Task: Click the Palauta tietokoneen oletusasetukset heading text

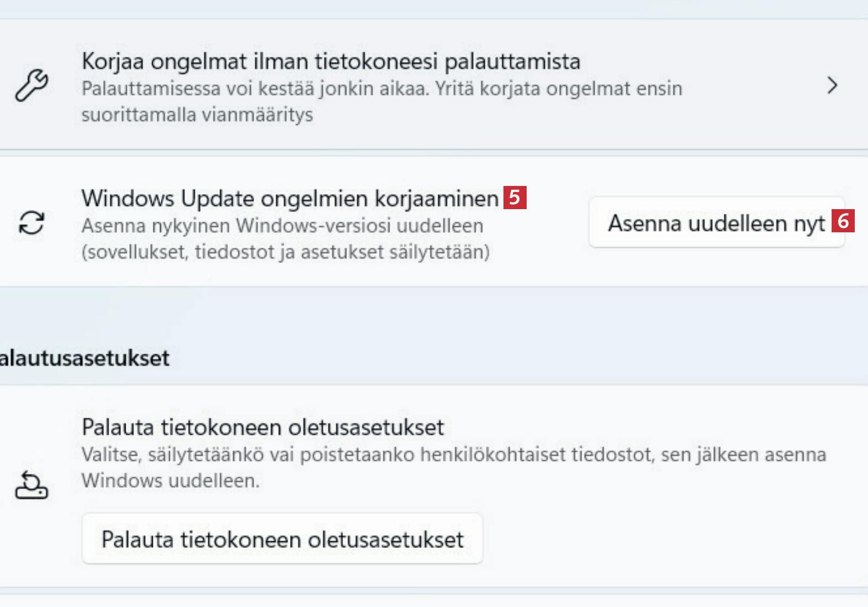Action: 262,427
